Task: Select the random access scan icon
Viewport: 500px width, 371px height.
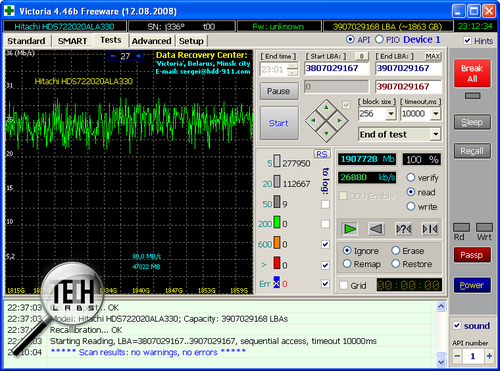Action: [x=403, y=229]
